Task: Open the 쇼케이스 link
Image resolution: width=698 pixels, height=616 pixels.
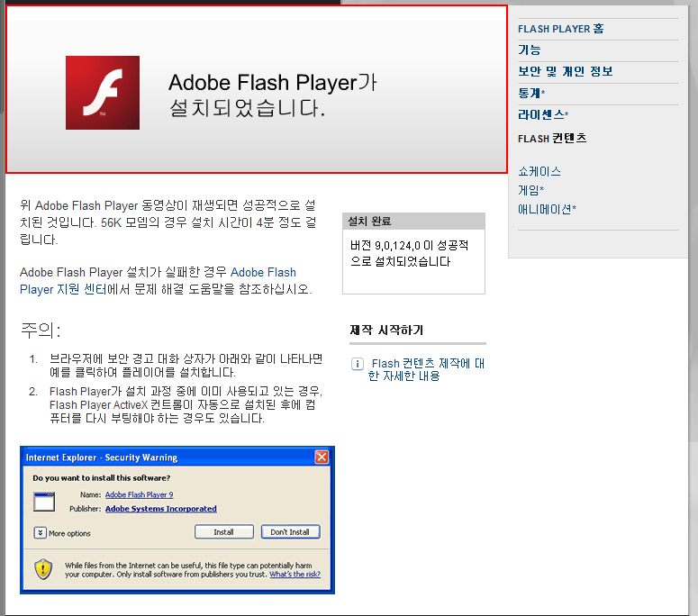Action: tap(539, 171)
